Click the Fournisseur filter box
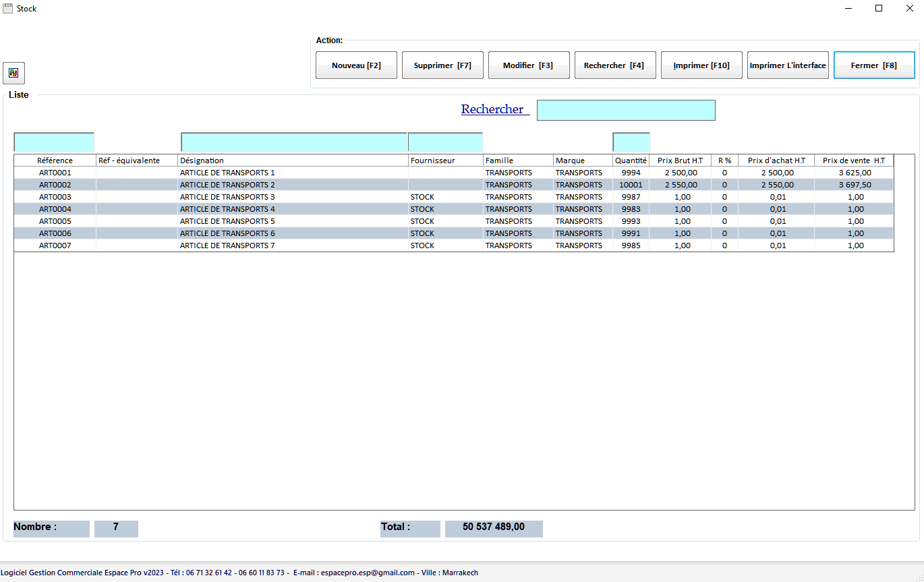The image size is (924, 582). point(445,142)
